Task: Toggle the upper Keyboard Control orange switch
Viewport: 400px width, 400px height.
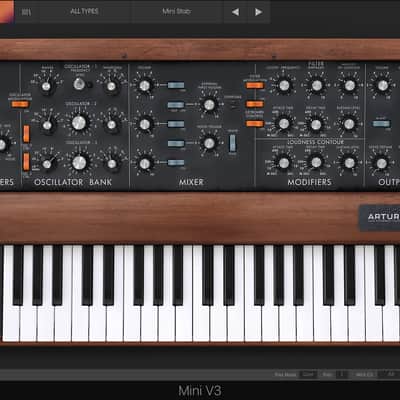Action: 255,104
